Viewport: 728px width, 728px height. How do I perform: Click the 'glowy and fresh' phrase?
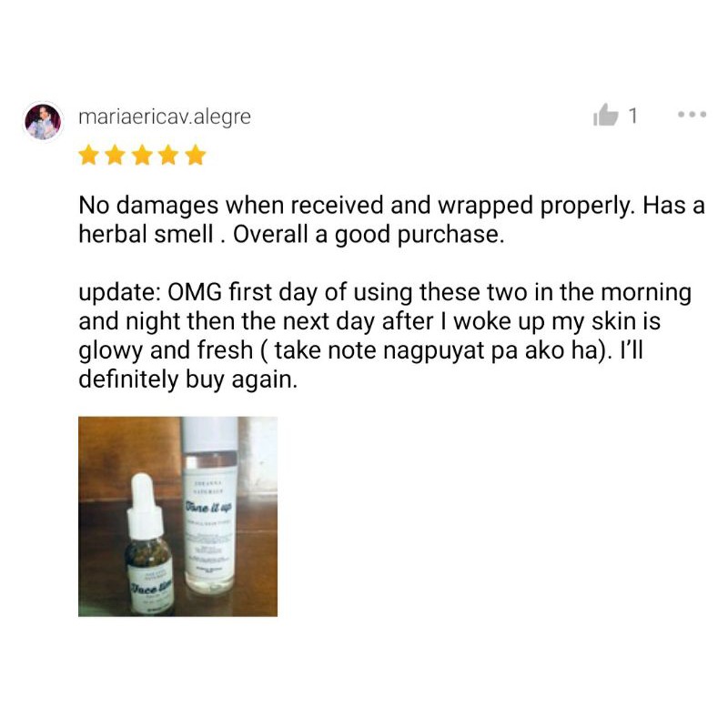click(x=166, y=351)
